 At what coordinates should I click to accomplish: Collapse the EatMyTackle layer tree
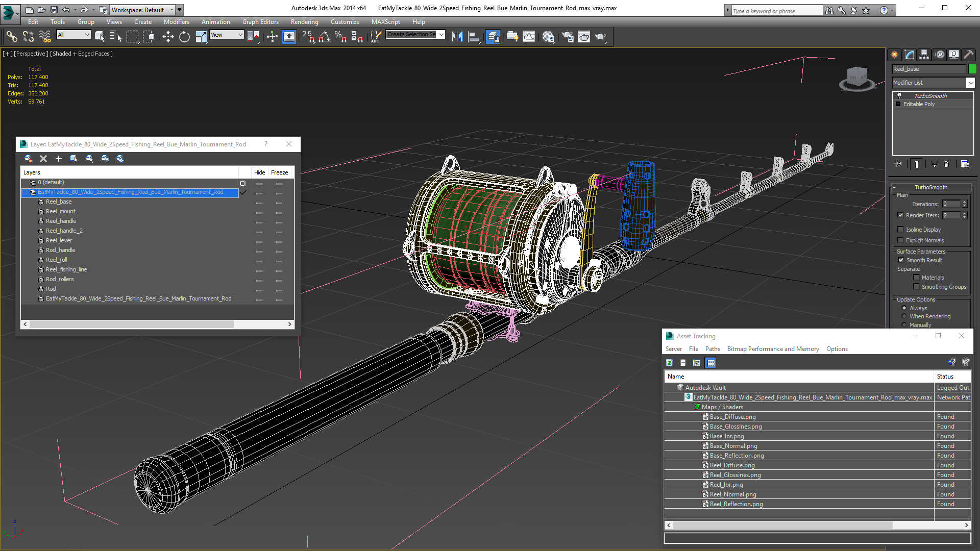[x=24, y=192]
